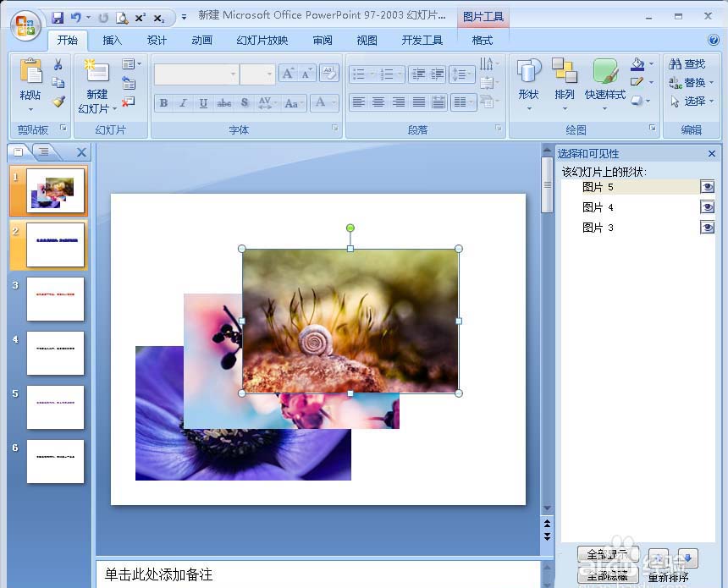Image resolution: width=728 pixels, height=588 pixels.
Task: Click the font color A button
Action: 320,102
